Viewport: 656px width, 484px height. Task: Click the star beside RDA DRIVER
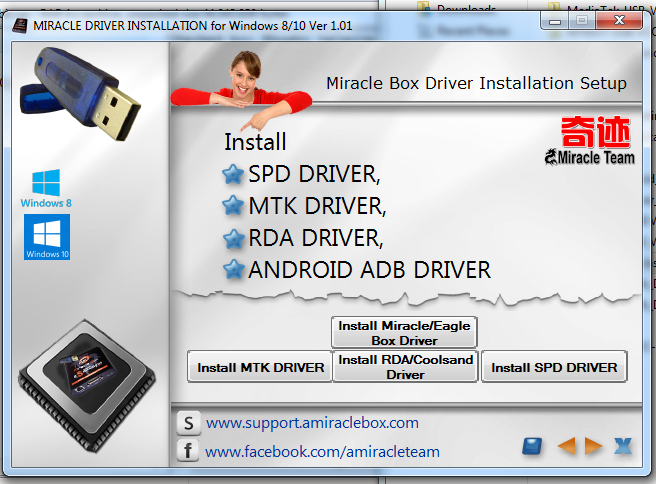click(x=233, y=238)
